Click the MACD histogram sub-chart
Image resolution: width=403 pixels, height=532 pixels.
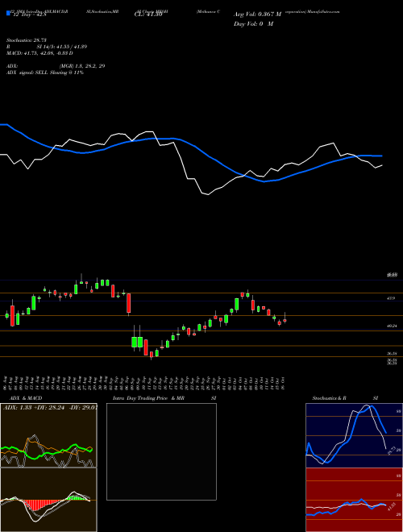tap(48, 500)
